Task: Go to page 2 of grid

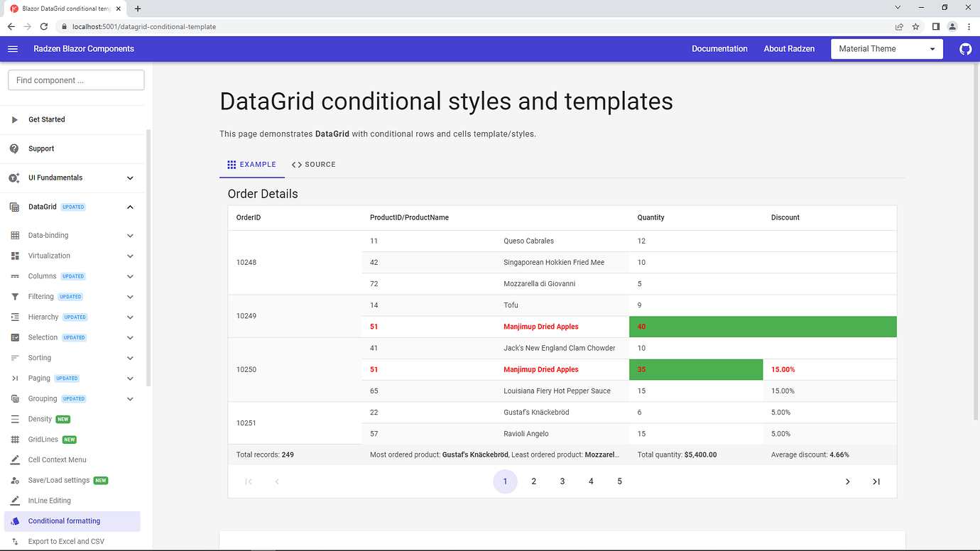Action: click(x=534, y=481)
